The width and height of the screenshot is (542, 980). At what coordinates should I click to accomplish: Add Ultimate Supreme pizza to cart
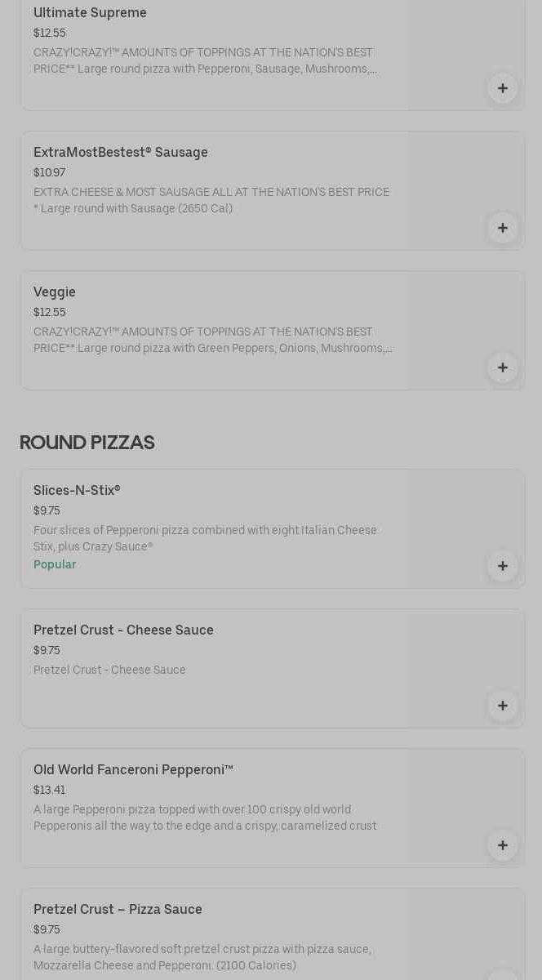point(502,88)
